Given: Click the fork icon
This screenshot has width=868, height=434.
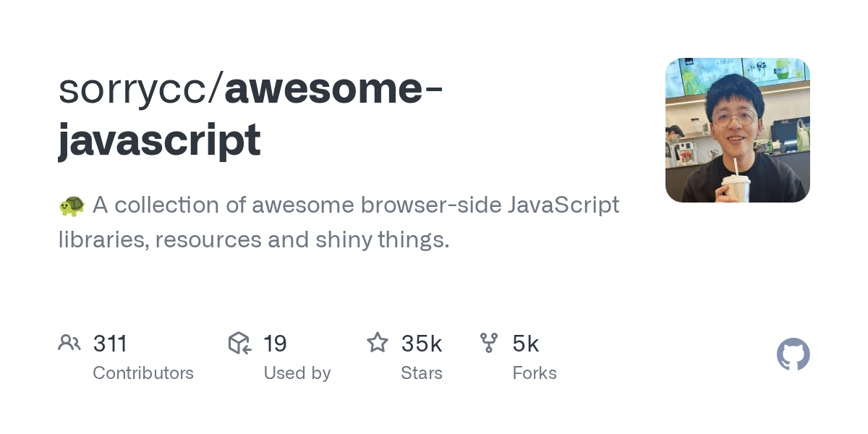Looking at the screenshot, I should tap(489, 343).
